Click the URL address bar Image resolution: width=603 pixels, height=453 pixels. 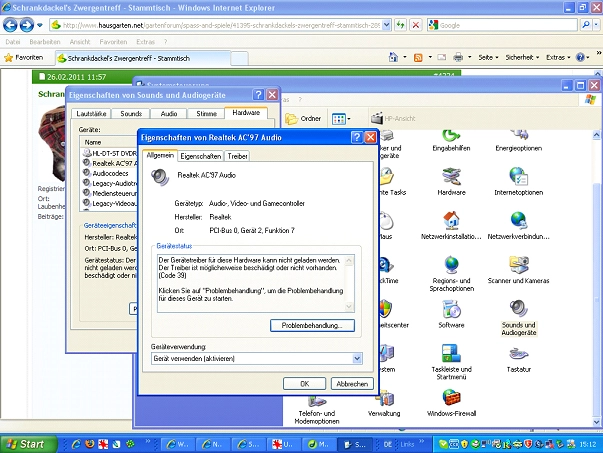coord(221,25)
